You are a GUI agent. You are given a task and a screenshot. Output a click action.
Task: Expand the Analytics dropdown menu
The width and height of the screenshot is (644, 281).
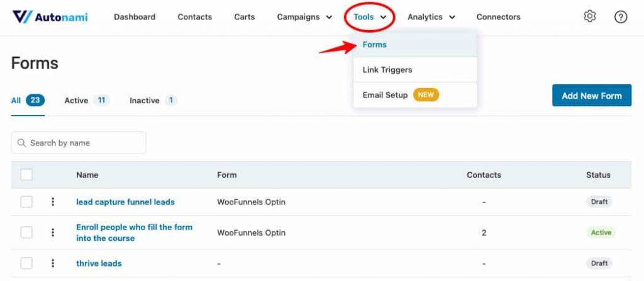(431, 17)
